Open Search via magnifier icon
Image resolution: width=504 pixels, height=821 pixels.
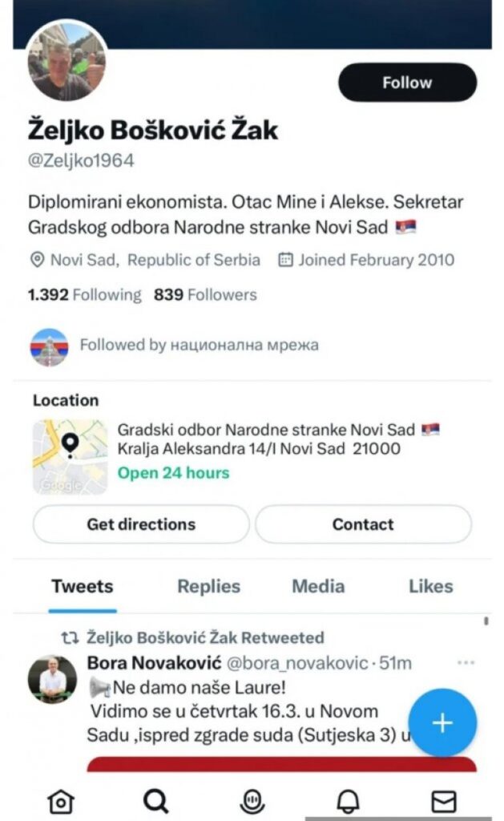pyautogui.click(x=155, y=800)
